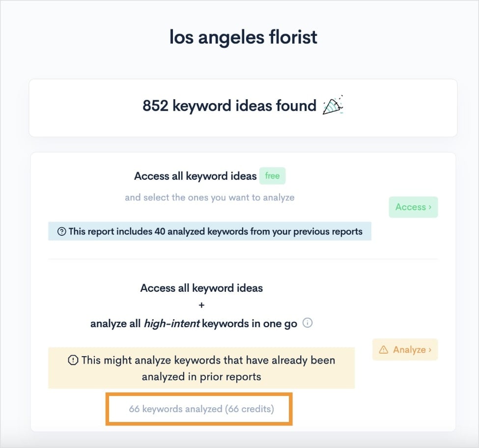
Task: Click the exclamation icon in the yellow warning banner
Action: 73,360
